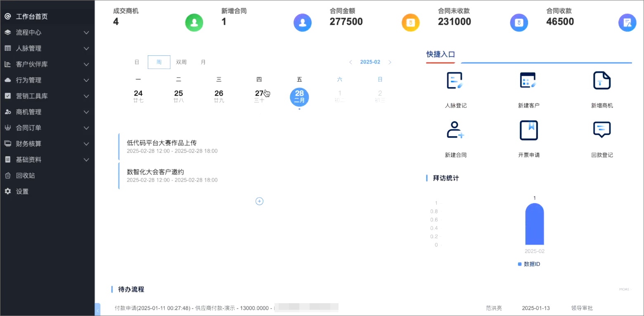This screenshot has height=316, width=644.
Task: Switch calendar to 月 view
Action: pyautogui.click(x=203, y=62)
